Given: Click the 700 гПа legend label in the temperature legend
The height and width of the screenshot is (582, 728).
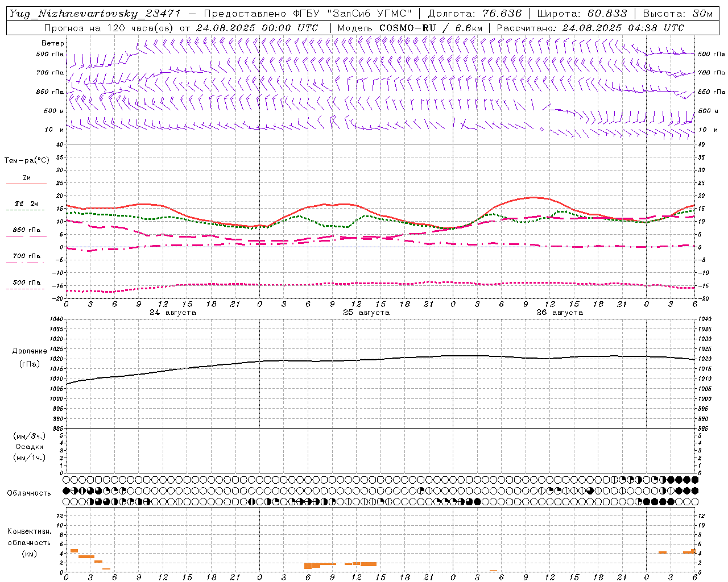Looking at the screenshot, I should click(27, 256).
